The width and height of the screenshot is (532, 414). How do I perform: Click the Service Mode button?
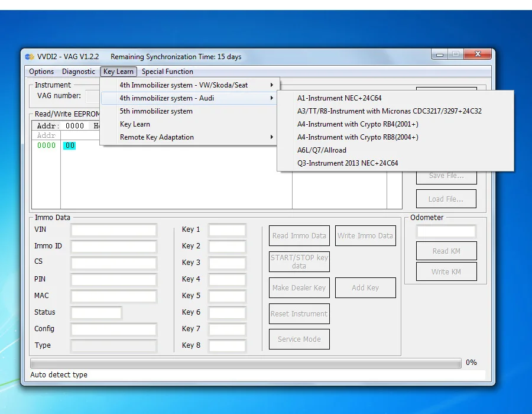point(299,339)
